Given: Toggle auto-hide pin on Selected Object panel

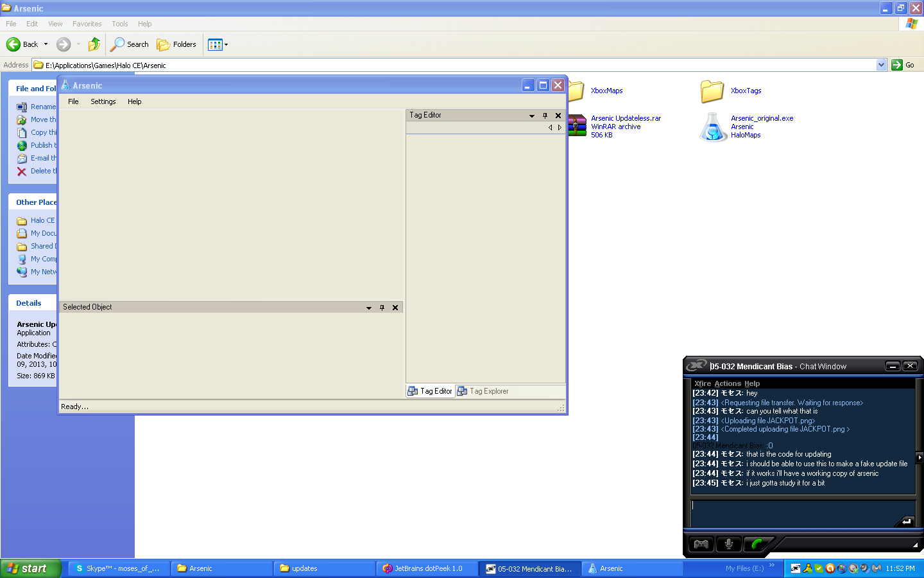Looking at the screenshot, I should 382,308.
